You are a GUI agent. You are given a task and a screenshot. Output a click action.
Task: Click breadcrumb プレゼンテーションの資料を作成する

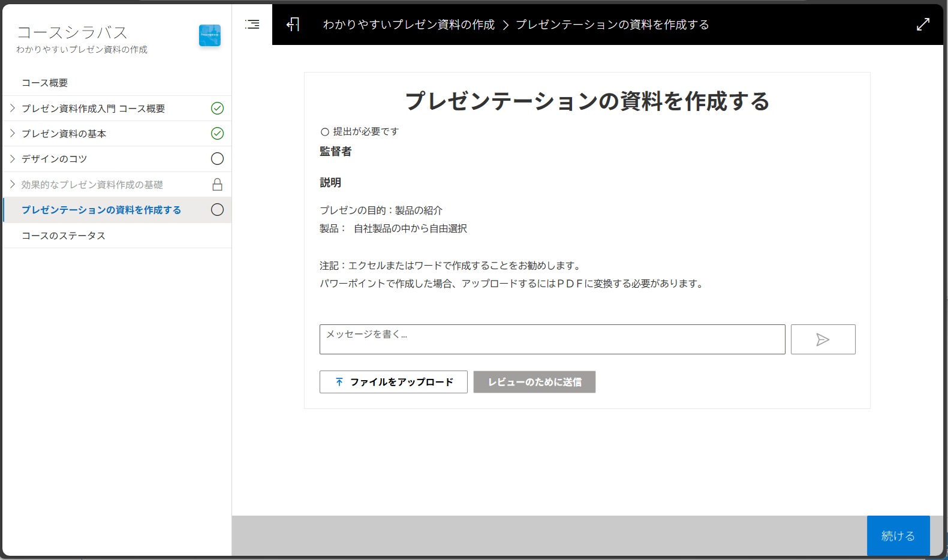pyautogui.click(x=612, y=25)
